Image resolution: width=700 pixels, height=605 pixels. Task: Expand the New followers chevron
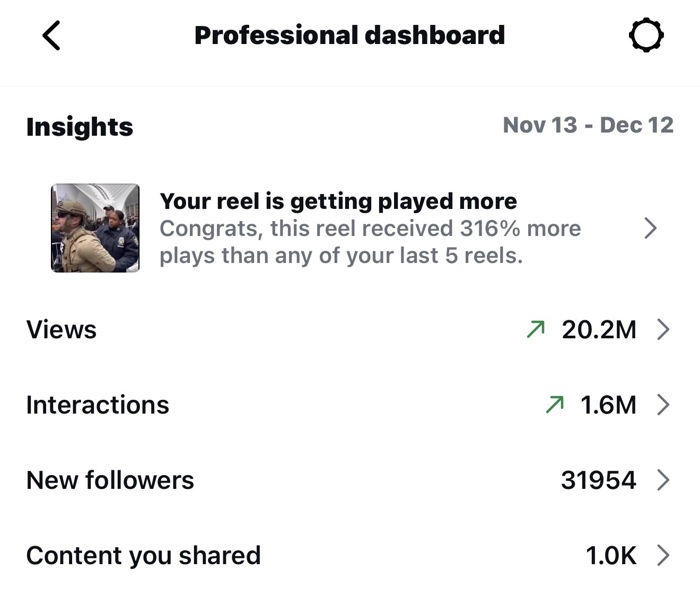pyautogui.click(x=663, y=480)
